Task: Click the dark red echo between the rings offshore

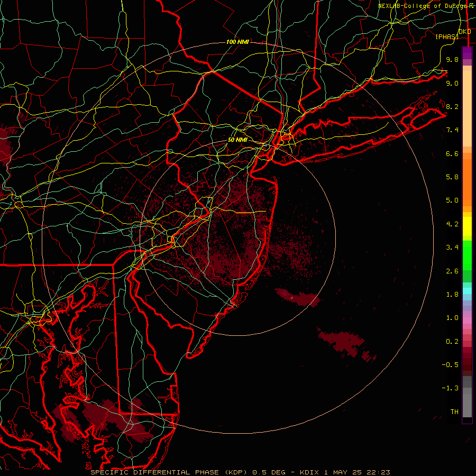Action: coord(347,344)
